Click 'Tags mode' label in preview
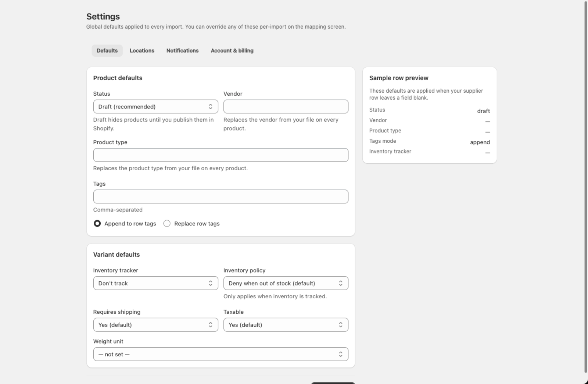 coord(383,141)
